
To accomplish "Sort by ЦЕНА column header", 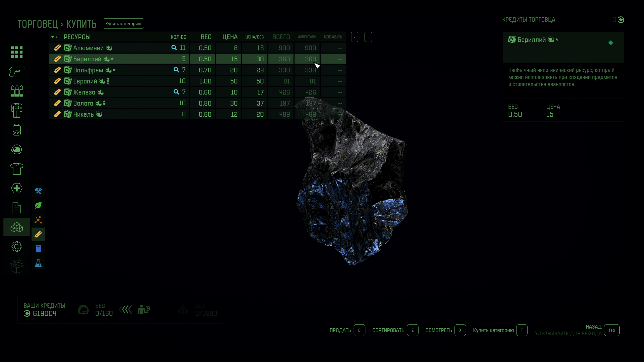I will 230,37.
